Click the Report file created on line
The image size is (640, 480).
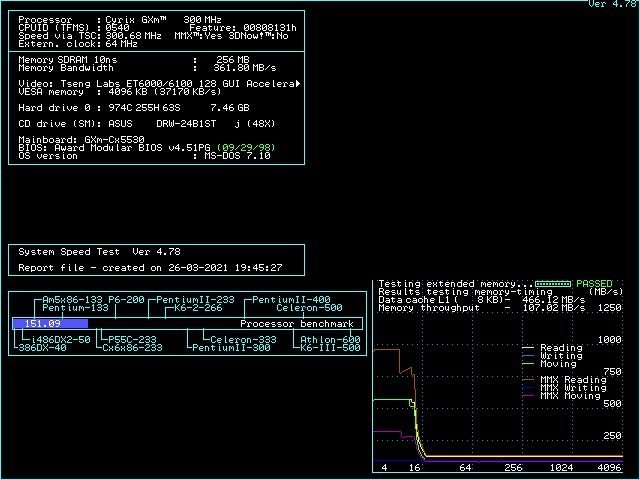pyautogui.click(x=150, y=268)
